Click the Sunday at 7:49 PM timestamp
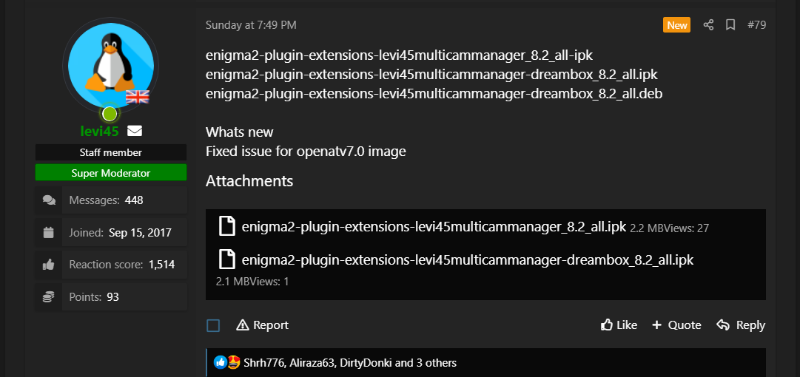The width and height of the screenshot is (800, 377). (x=251, y=25)
